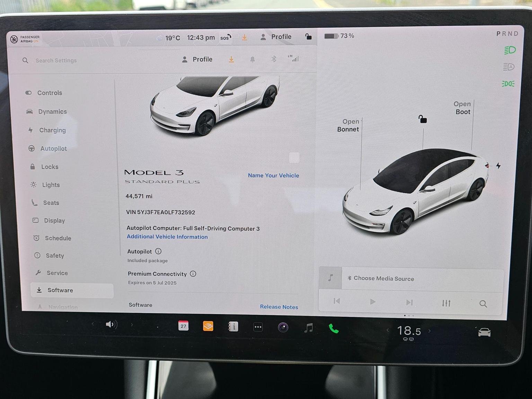Toggle the headlight low beam indicator

click(x=509, y=50)
